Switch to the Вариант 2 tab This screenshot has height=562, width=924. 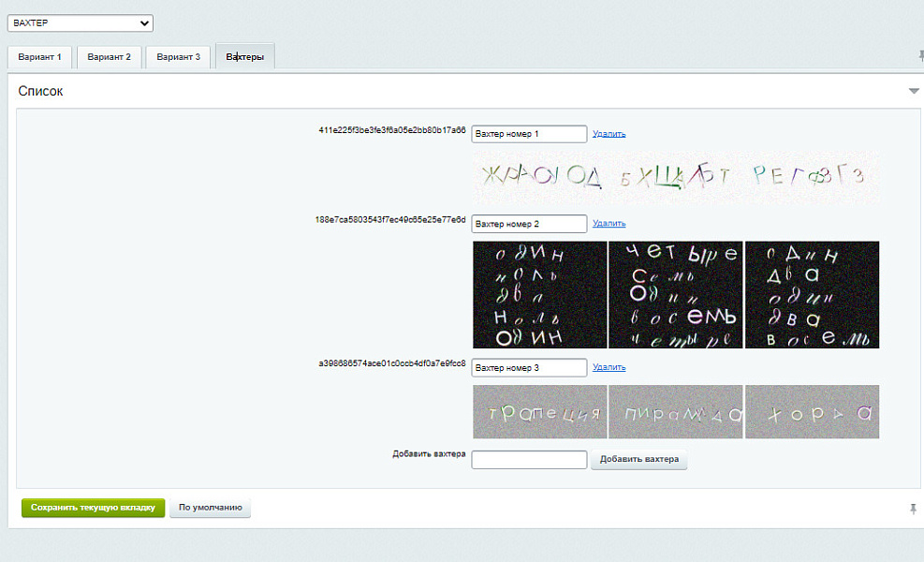coord(109,57)
